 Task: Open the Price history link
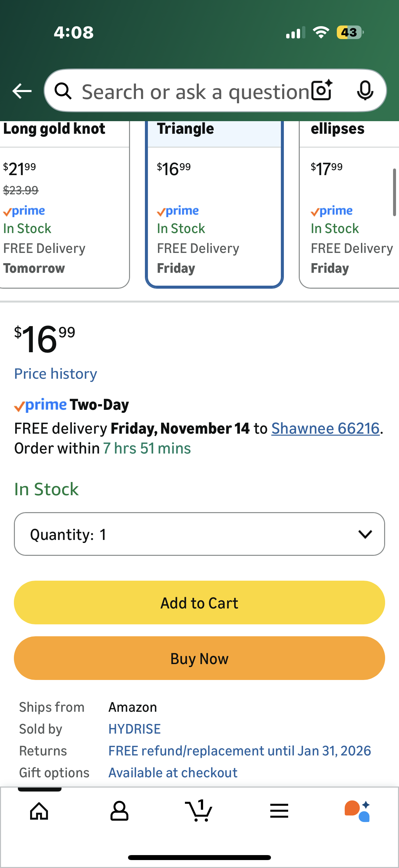click(x=56, y=374)
